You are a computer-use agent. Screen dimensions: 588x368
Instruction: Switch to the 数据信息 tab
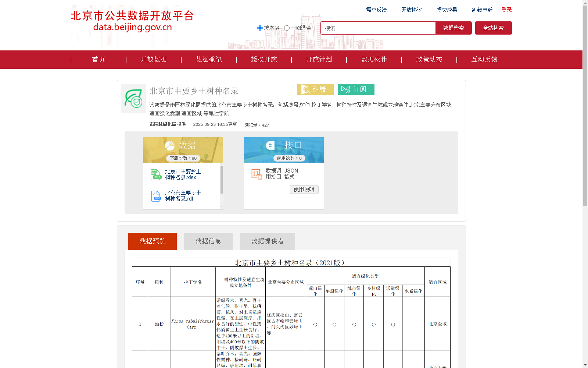208,241
